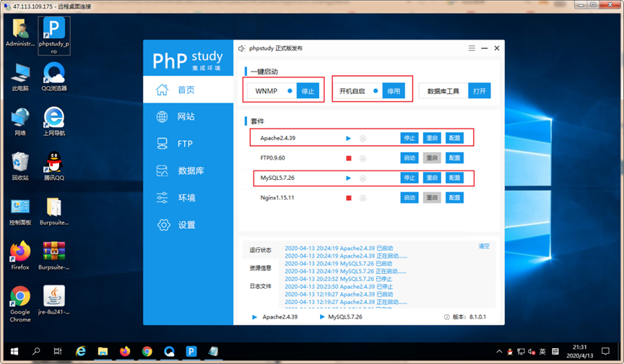The image size is (624, 364).
Task: Toggle autostart circle for MySQL5.7.26
Action: (x=363, y=178)
